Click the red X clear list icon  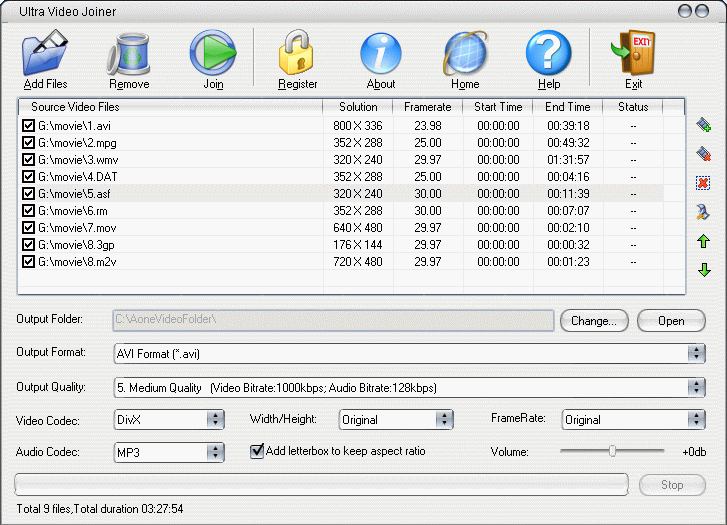tap(704, 183)
